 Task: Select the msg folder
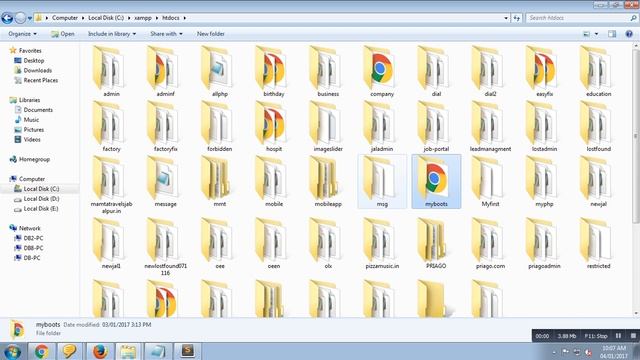click(382, 182)
